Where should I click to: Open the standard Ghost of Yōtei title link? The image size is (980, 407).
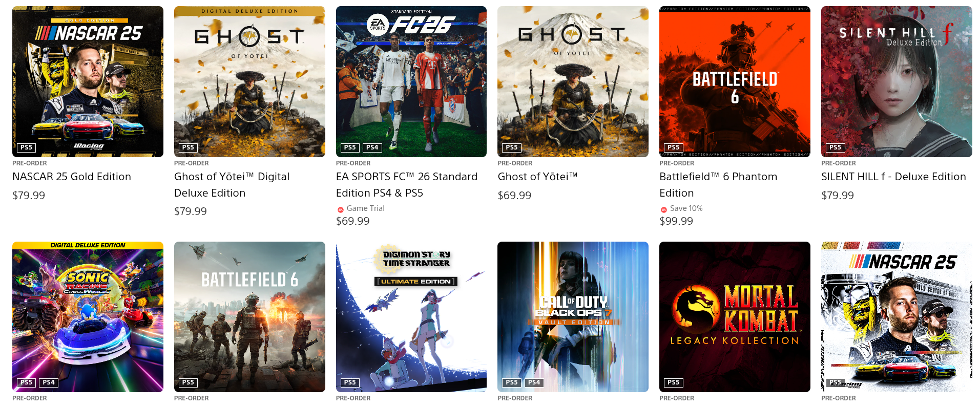pyautogui.click(x=537, y=177)
